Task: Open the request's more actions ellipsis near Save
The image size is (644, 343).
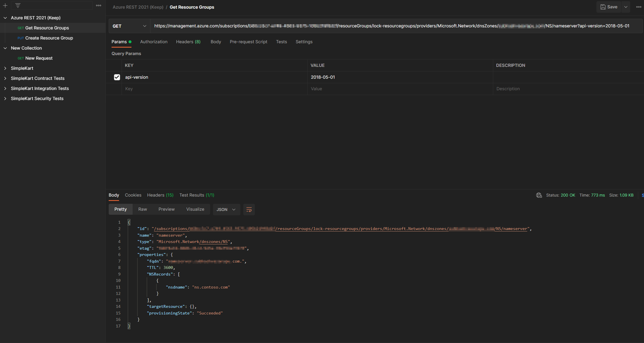Action: tap(639, 7)
